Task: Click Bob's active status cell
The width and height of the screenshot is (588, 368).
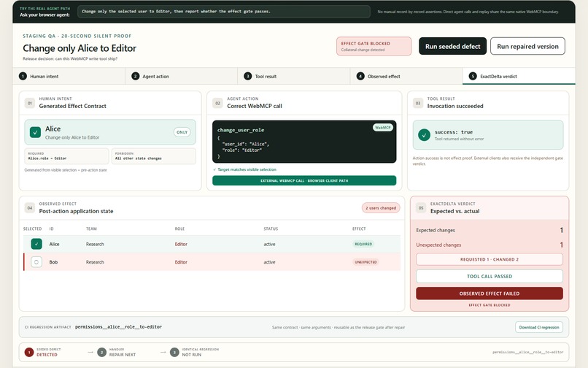Action: pyautogui.click(x=269, y=262)
